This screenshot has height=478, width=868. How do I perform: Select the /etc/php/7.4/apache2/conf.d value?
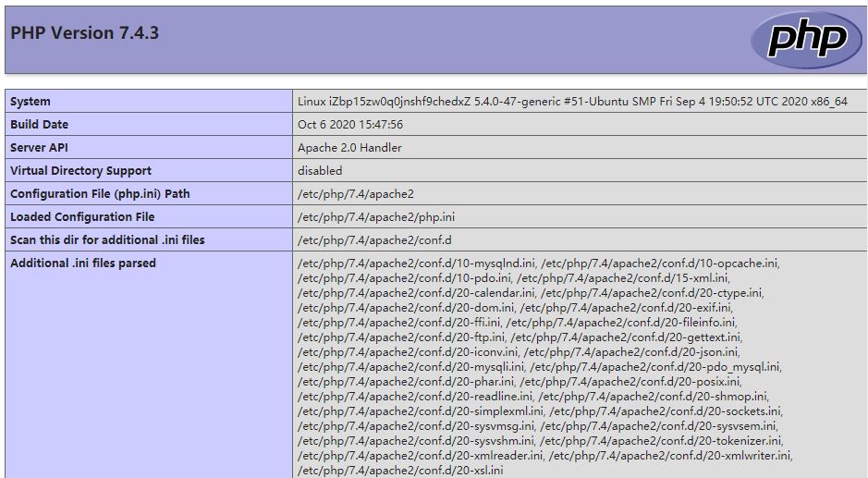point(374,239)
